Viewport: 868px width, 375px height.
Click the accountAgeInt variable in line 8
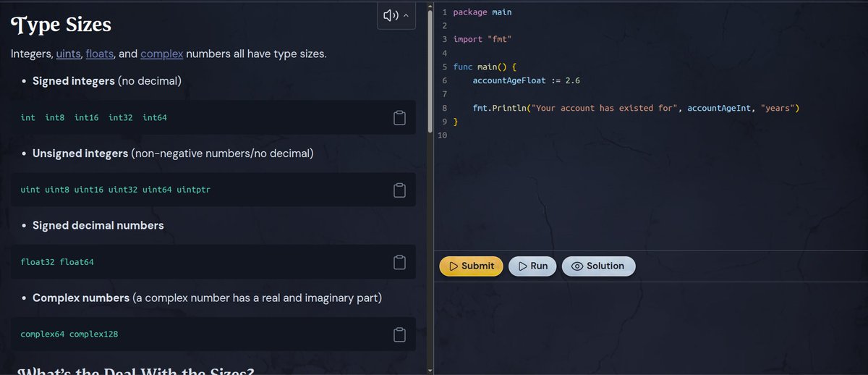click(x=719, y=108)
